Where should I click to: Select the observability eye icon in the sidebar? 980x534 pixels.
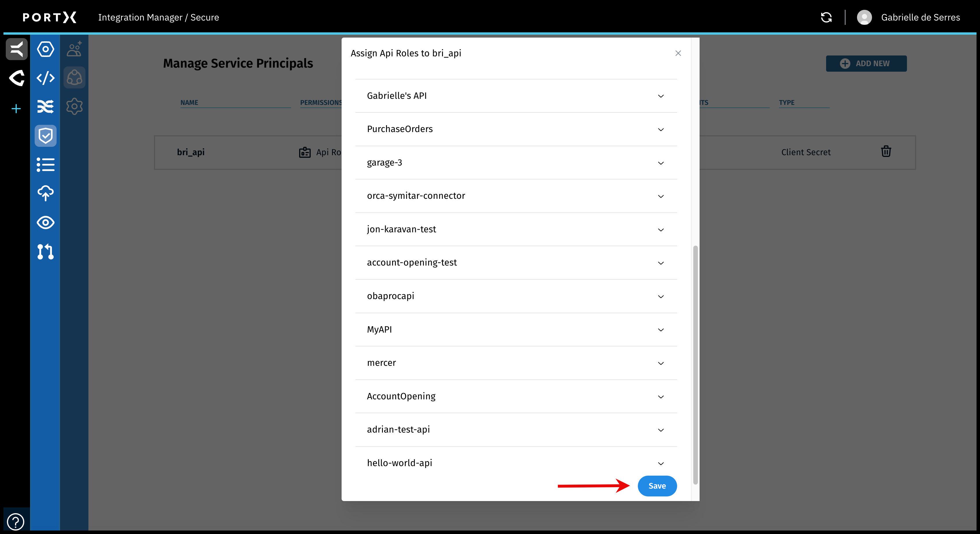tap(45, 223)
